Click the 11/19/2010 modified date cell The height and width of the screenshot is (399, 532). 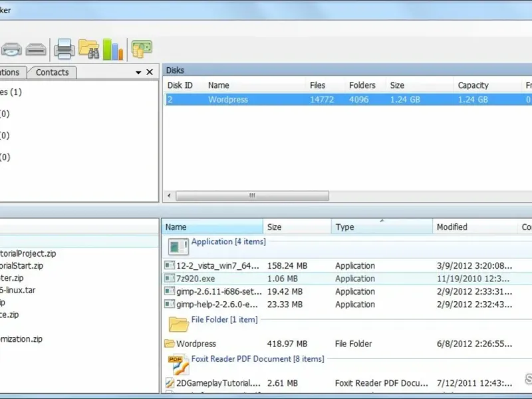click(x=473, y=279)
